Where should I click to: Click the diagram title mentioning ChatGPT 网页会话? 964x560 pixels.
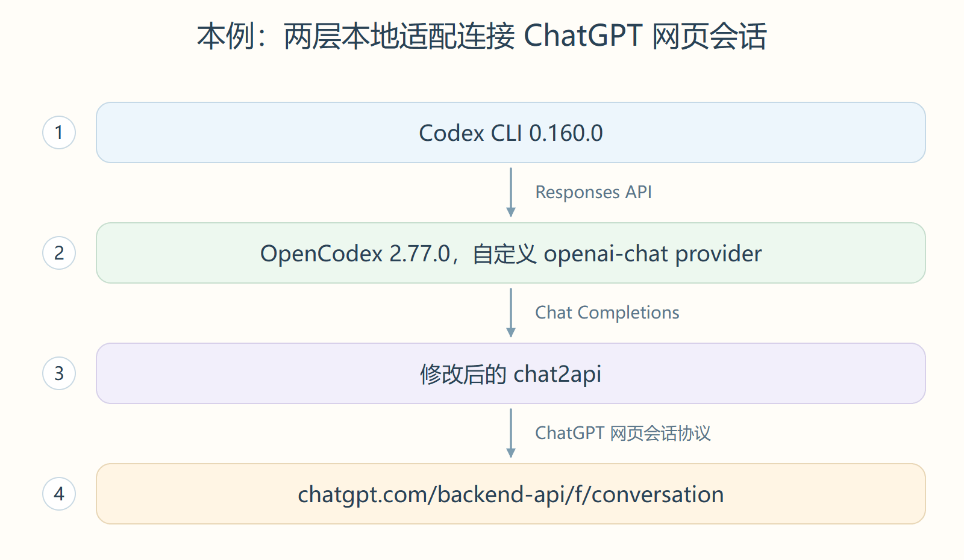click(x=481, y=36)
